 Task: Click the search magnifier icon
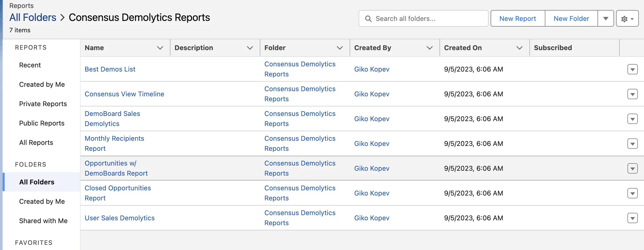[x=368, y=19]
